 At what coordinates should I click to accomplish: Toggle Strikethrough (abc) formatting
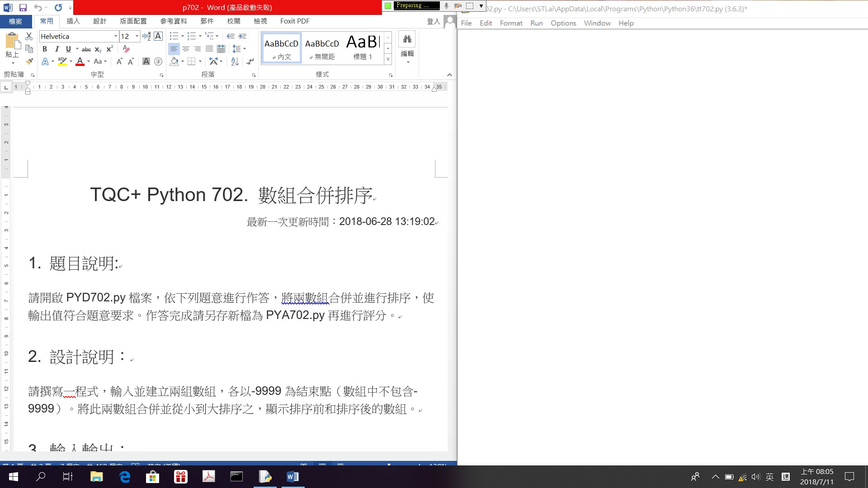[86, 49]
